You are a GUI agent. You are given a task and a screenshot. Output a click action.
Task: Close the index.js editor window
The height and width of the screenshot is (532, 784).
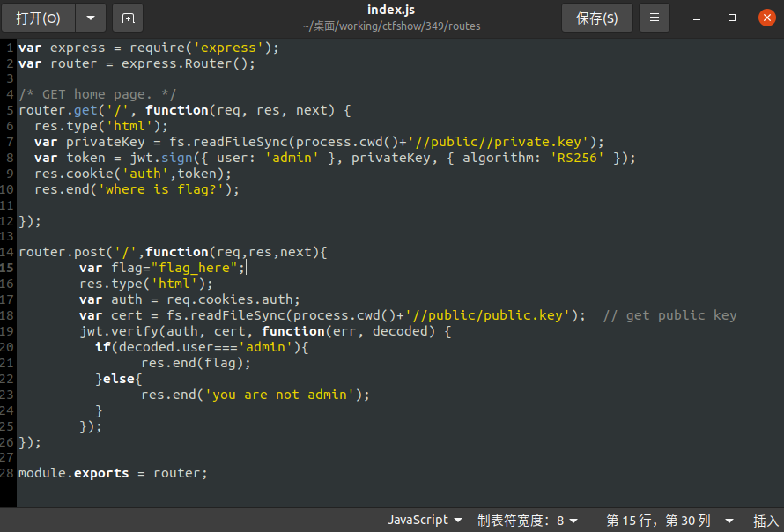[766, 18]
